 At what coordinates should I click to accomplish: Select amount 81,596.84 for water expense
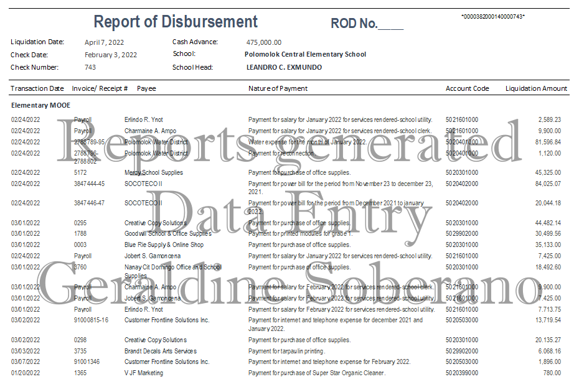548,142
